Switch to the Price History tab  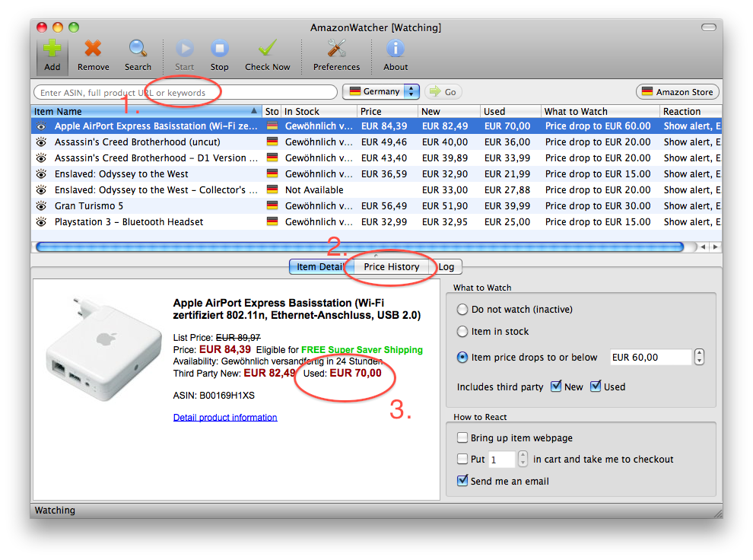tap(392, 266)
